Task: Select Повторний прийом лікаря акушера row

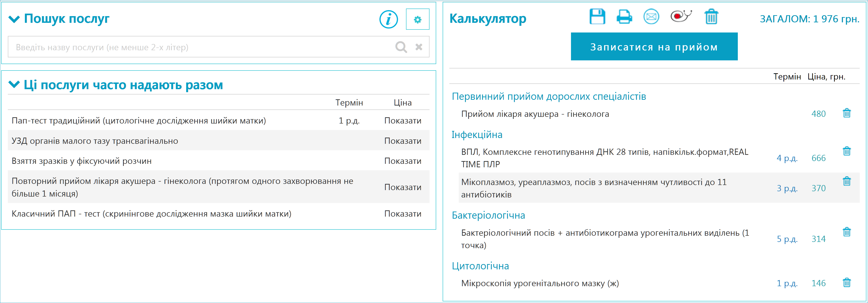Action: point(218,187)
